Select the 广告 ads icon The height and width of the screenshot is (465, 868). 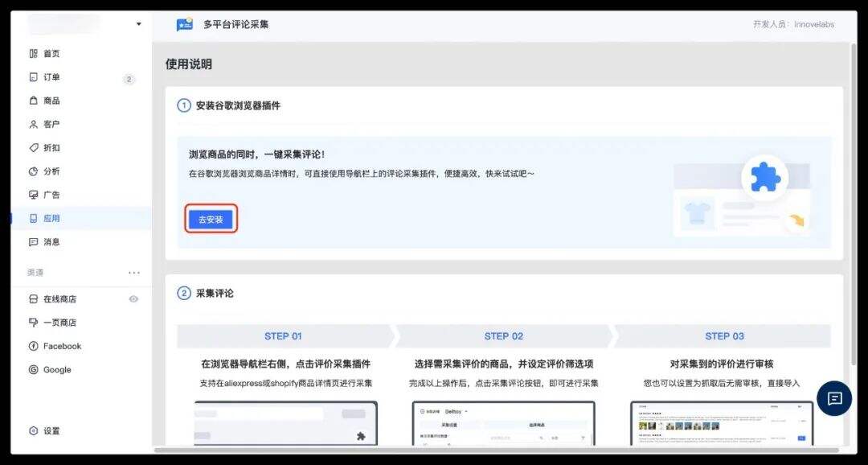[32, 194]
